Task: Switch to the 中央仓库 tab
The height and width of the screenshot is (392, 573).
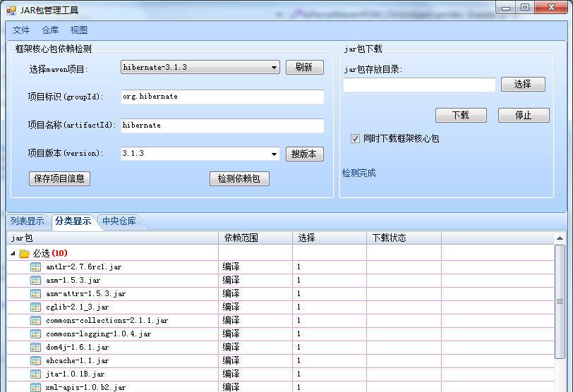Action: coord(119,221)
